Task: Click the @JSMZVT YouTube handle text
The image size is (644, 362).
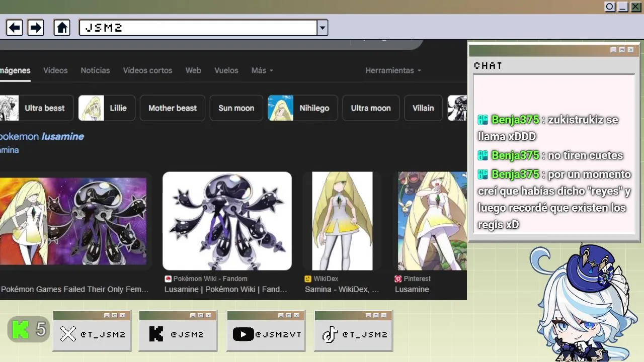Action: coord(278,334)
